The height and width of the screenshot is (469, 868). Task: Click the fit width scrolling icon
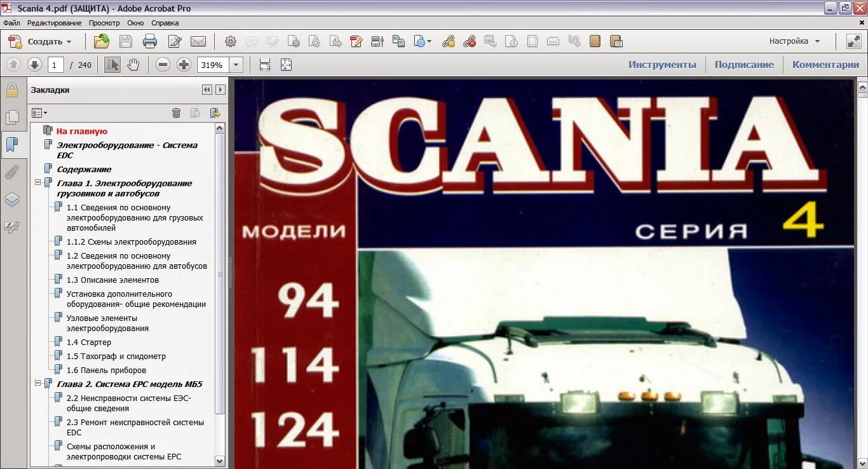[265, 65]
